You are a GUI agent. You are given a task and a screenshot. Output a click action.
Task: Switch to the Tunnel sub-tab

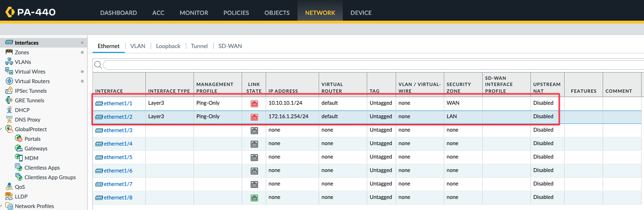pos(199,46)
